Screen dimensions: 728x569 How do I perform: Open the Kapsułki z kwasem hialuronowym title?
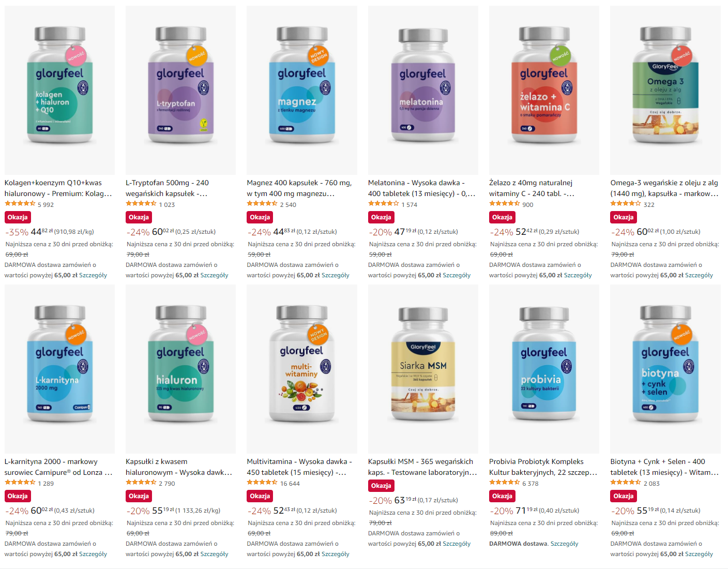179,467
